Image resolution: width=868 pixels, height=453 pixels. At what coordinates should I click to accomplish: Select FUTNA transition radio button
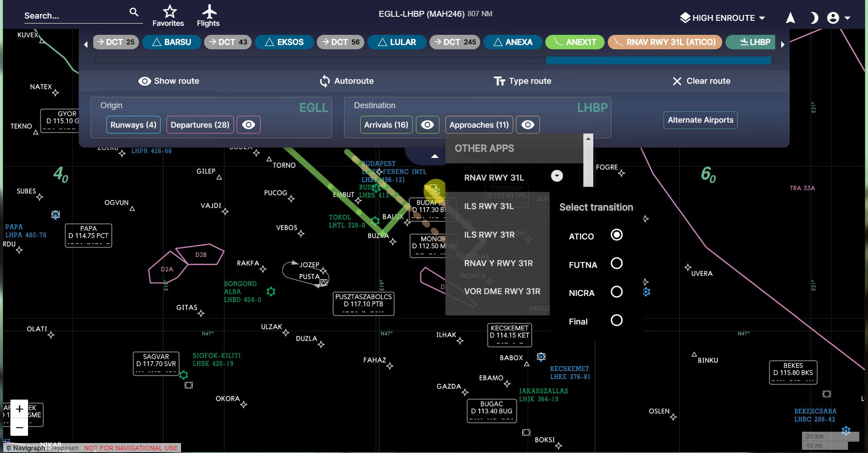616,263
